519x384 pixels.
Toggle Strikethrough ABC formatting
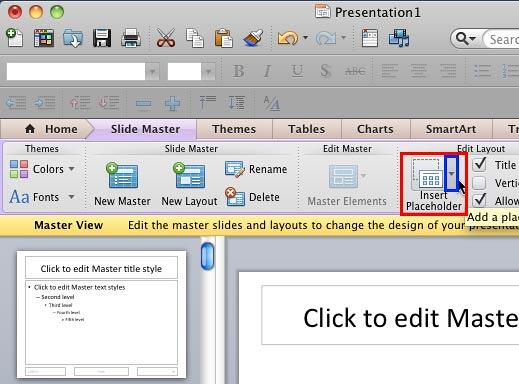(355, 71)
